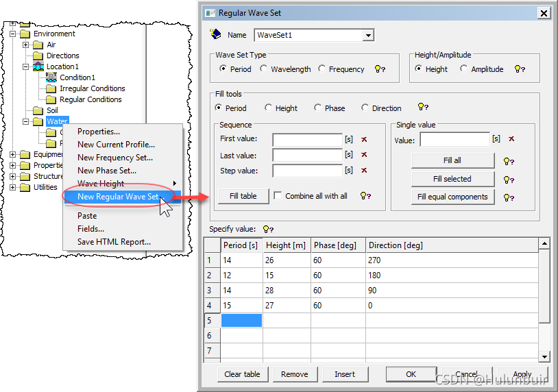Screen dimensions: 558x392
Task: Select Phase fill tool radio
Action: (317, 108)
